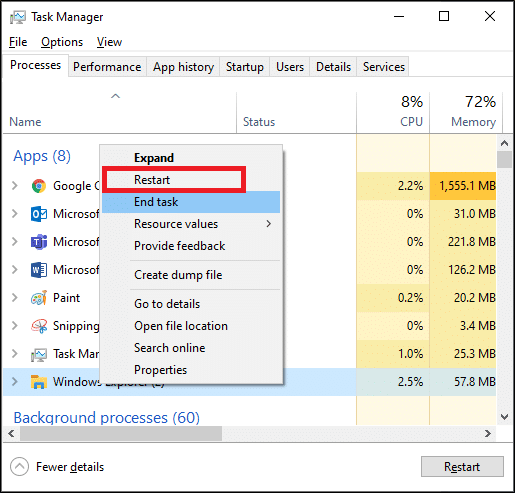Image resolution: width=515 pixels, height=493 pixels.
Task: Click the vertical scrollbar thumb
Action: (504, 159)
